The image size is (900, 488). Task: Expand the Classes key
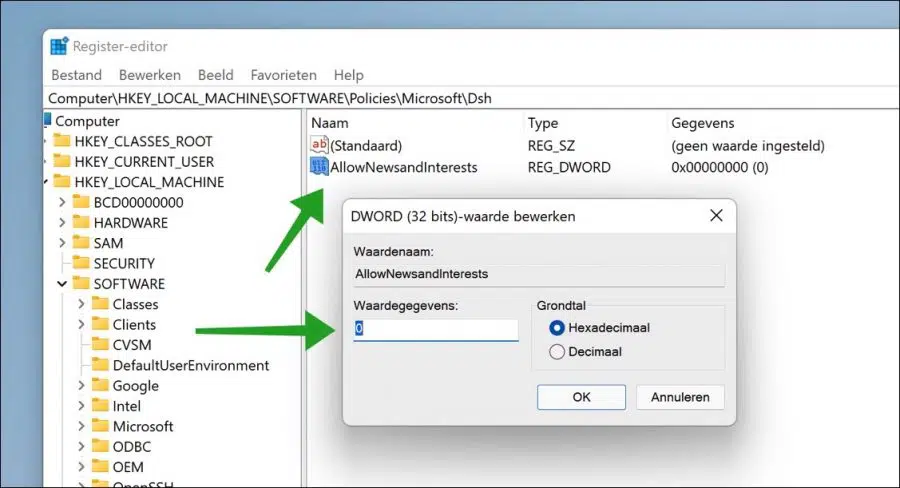[x=81, y=304]
